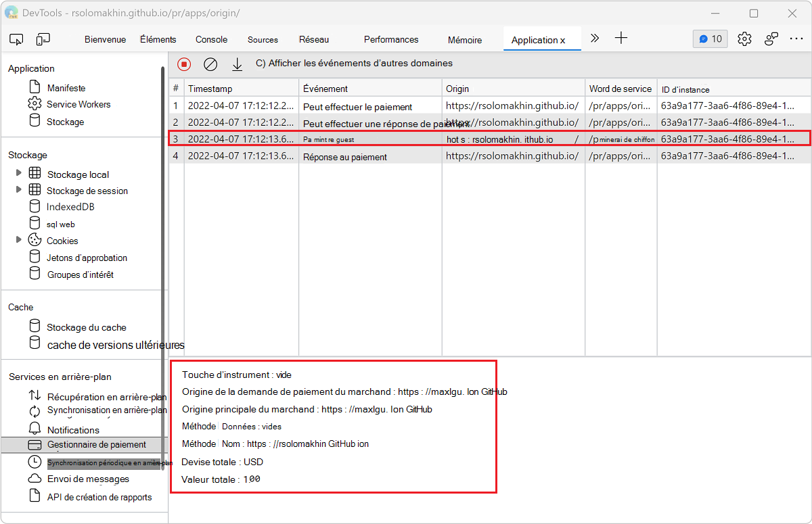The height and width of the screenshot is (524, 812).
Task: Open the Mémoire tab
Action: (x=465, y=40)
